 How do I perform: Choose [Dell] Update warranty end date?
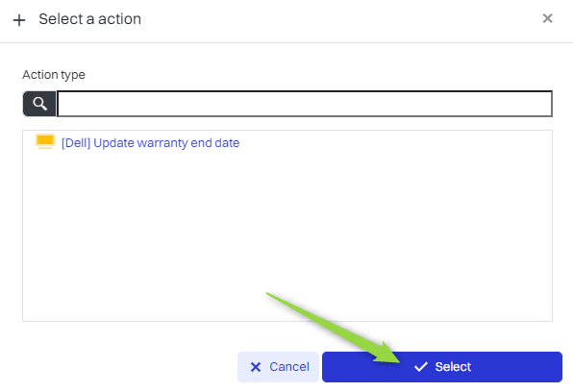click(x=150, y=143)
